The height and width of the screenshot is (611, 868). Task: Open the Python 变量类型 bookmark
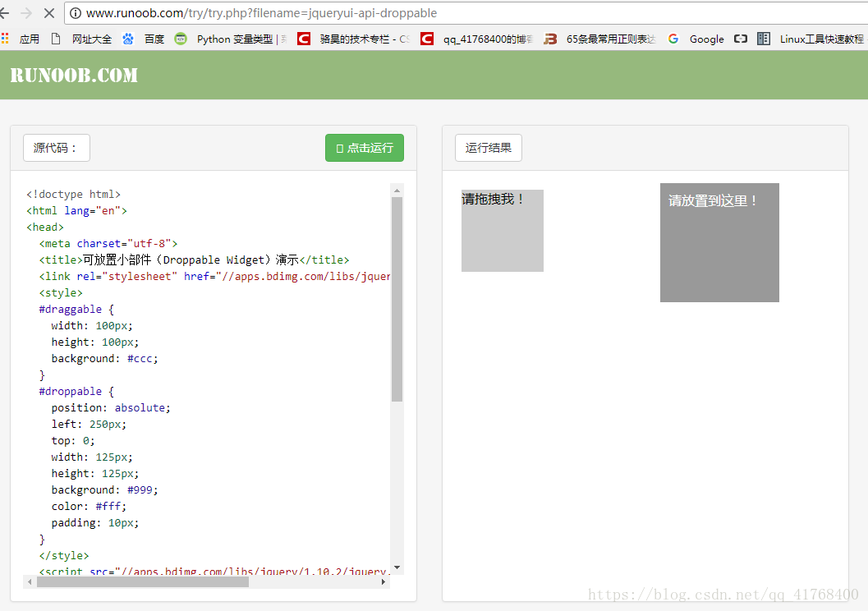pos(230,39)
